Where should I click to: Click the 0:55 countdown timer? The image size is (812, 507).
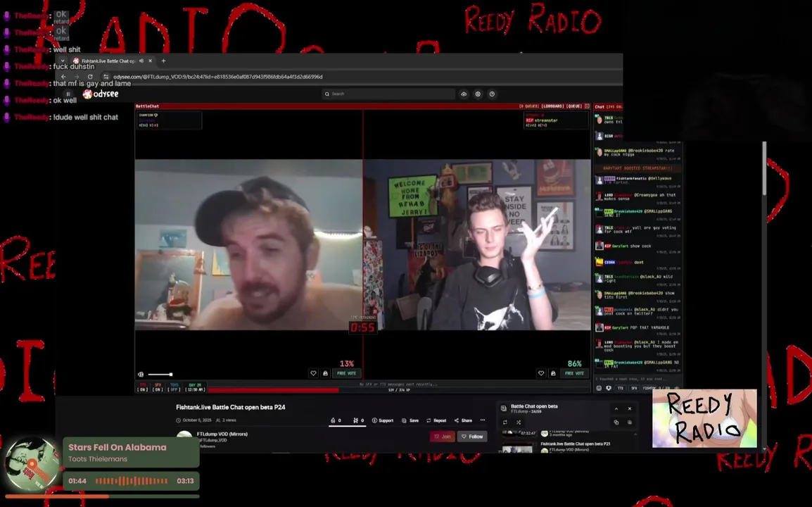pyautogui.click(x=362, y=327)
